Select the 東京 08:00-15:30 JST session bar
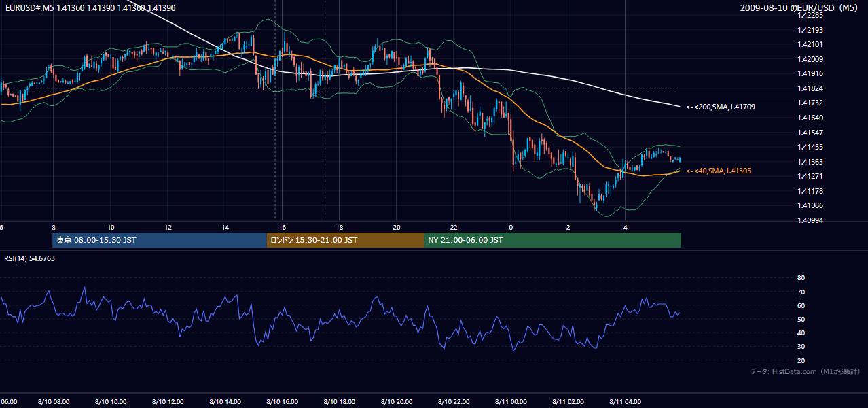Viewport: 868px width, 408px height. (160, 240)
